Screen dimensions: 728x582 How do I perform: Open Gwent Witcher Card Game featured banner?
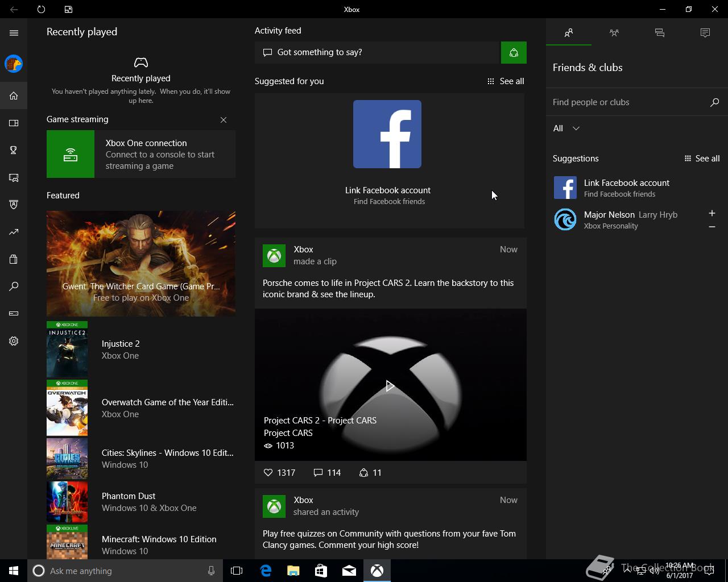coord(141,263)
